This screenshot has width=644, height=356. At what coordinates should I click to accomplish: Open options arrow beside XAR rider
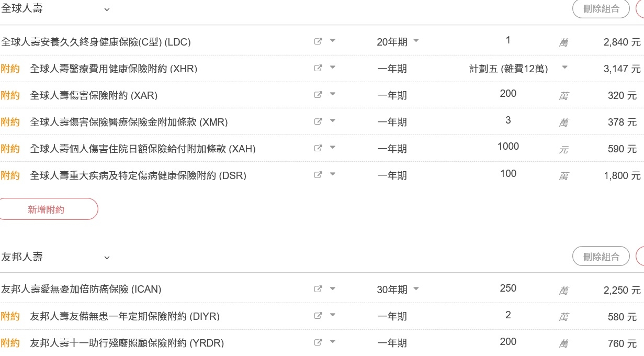point(333,94)
